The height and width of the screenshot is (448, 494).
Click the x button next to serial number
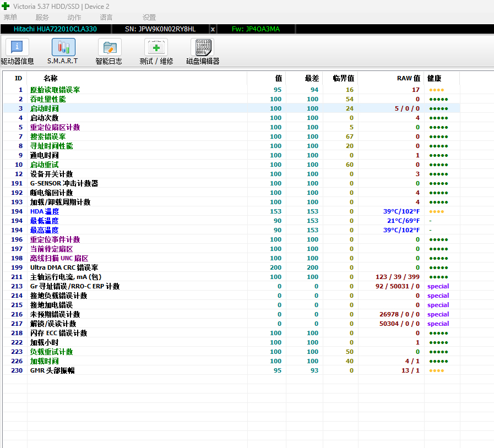click(213, 29)
